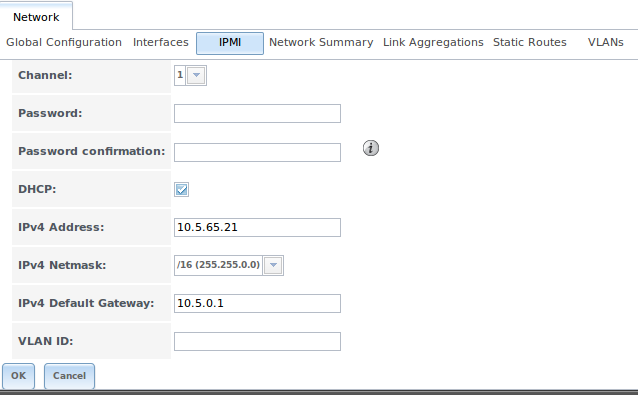Select the IPMI tab
Viewport: 638px width, 395px height.
coord(230,43)
